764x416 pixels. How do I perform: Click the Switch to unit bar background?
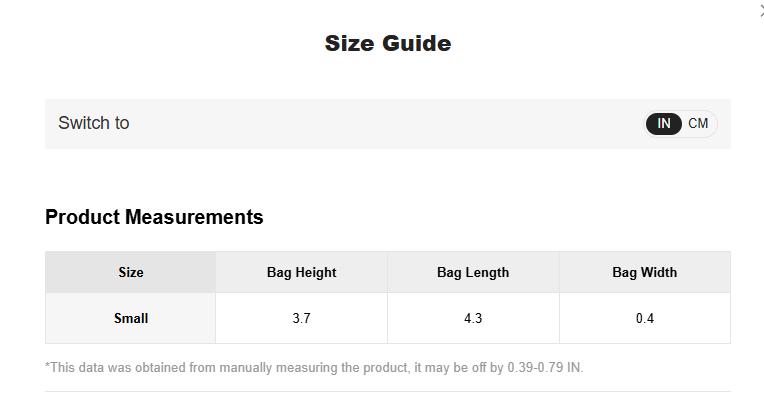click(388, 124)
